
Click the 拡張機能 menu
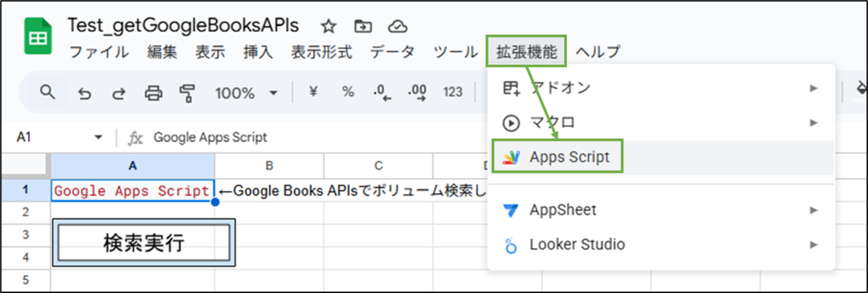pyautogui.click(x=527, y=51)
